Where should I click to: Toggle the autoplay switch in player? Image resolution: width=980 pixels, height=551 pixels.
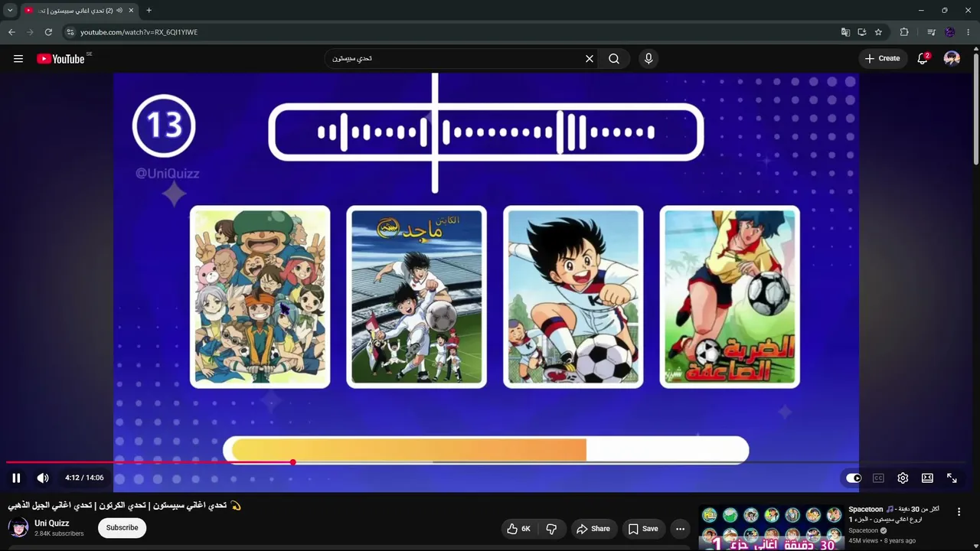[854, 478]
